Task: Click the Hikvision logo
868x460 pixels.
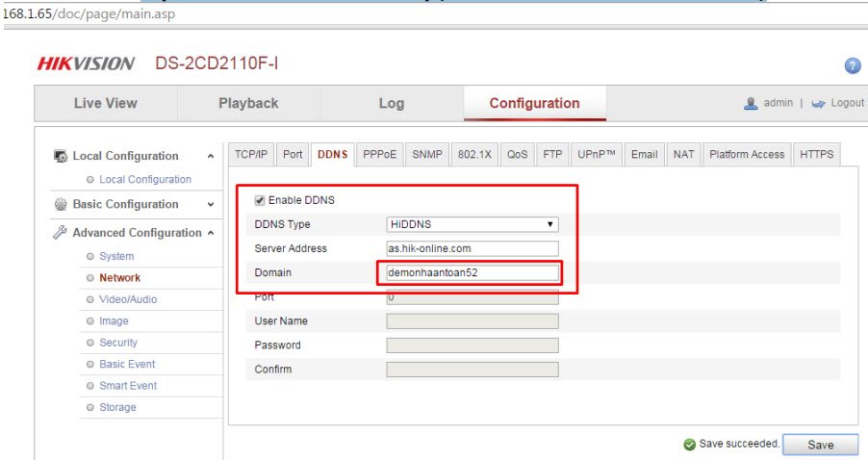Action: coord(86,64)
